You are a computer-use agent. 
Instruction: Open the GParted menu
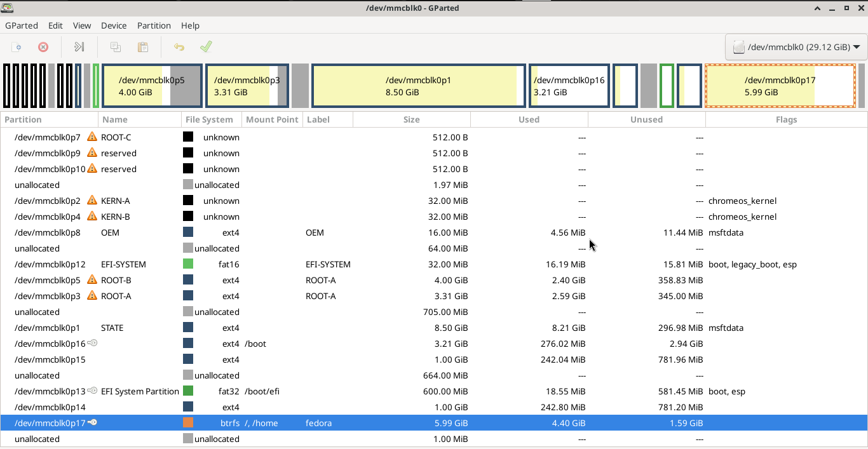coord(22,25)
